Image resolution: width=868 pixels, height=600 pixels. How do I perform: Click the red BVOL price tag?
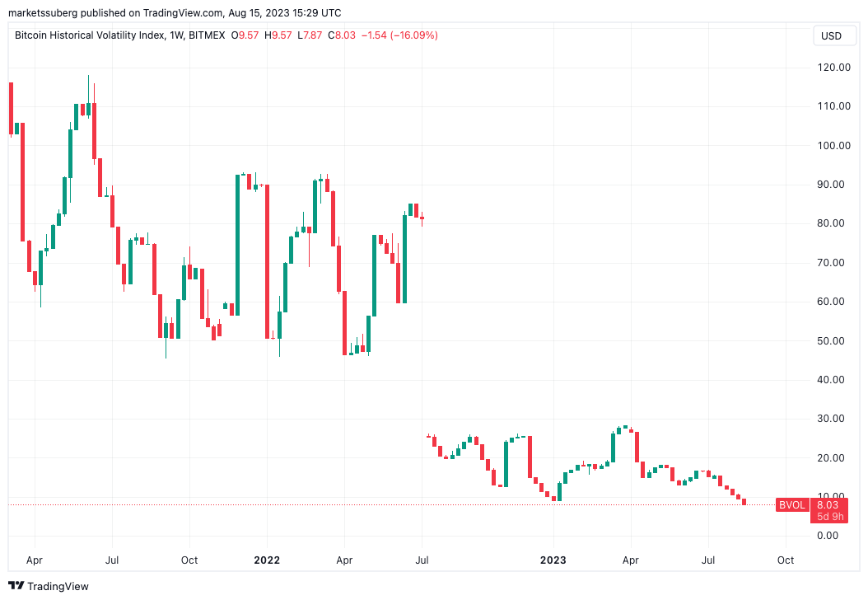click(791, 504)
